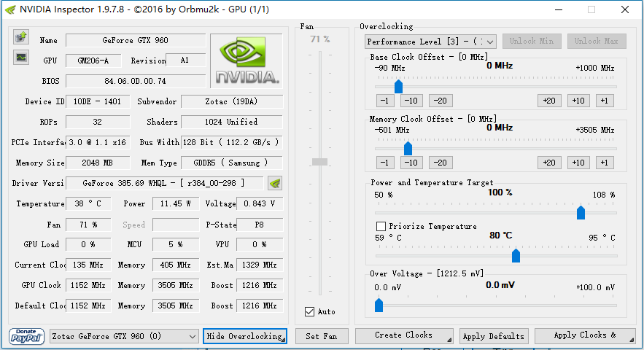The width and height of the screenshot is (644, 350).
Task: Click the P-State value P8
Action: (260, 225)
